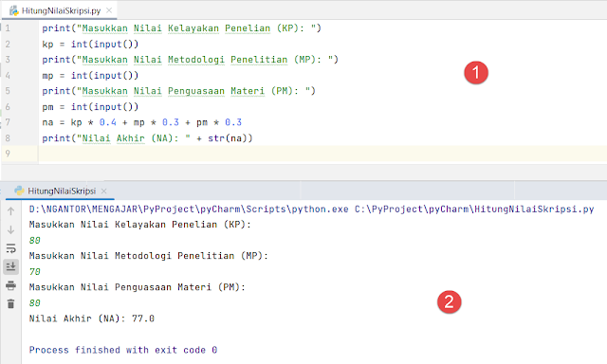Click print line for Kelayakan Penelian (KP)

coord(181,28)
